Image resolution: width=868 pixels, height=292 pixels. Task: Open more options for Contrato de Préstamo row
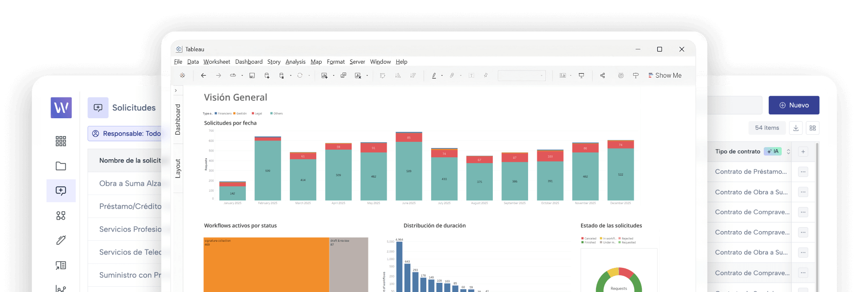(x=803, y=172)
